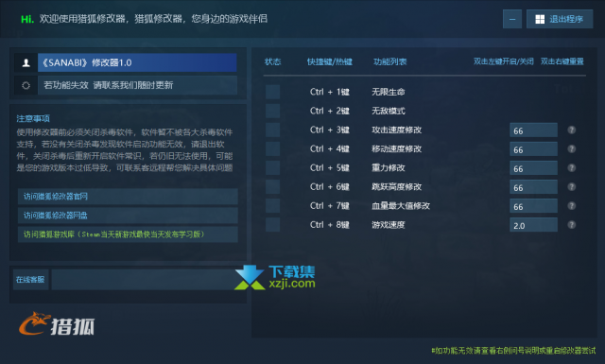The image size is (605, 364).
Task: Open help icon for 跳跃高度修改
Action: pyautogui.click(x=571, y=187)
